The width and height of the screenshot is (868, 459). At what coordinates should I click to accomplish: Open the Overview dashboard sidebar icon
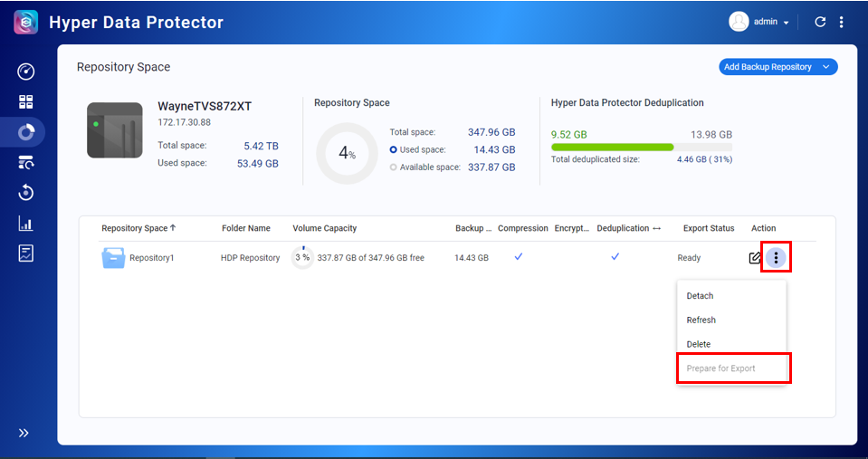tap(25, 72)
